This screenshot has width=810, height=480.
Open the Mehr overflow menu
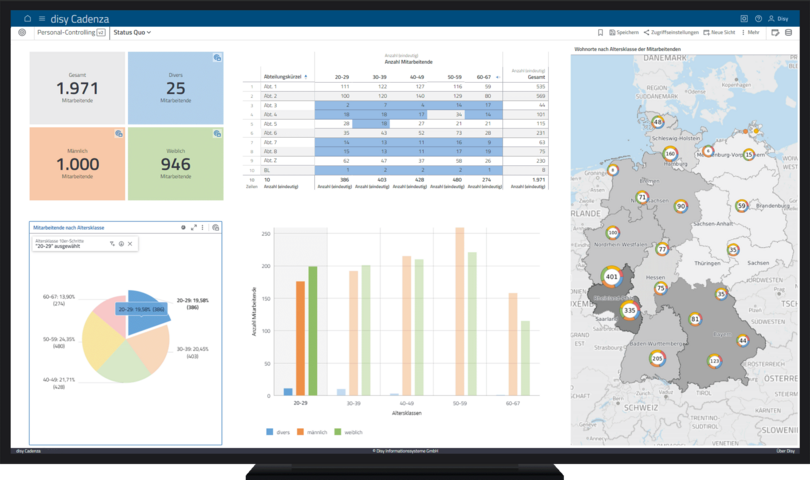pos(751,33)
